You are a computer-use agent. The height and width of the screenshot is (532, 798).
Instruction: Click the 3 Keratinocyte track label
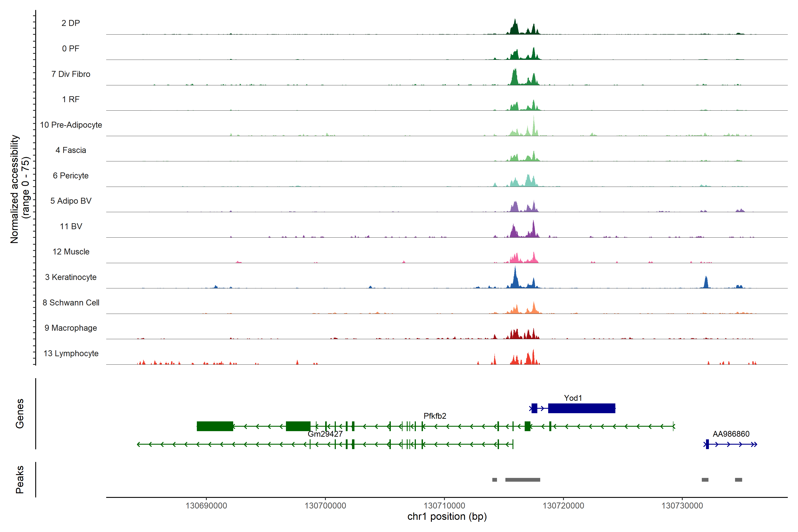(71, 277)
